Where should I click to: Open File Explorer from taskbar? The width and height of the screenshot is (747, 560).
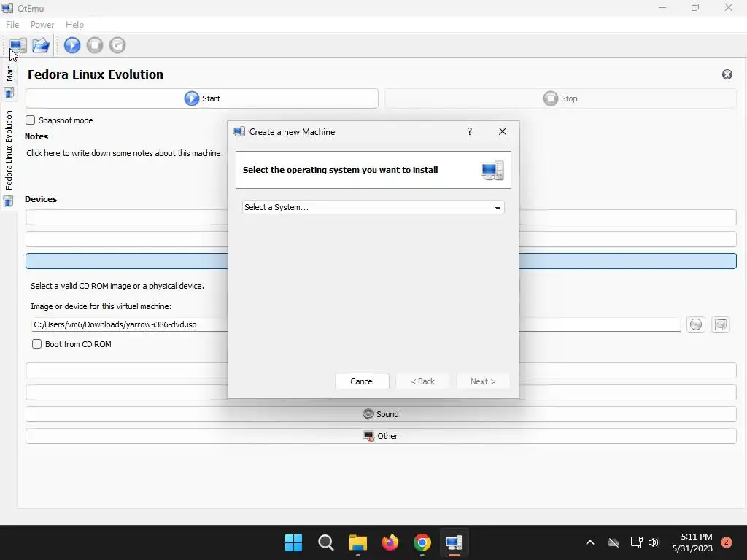[x=357, y=542]
